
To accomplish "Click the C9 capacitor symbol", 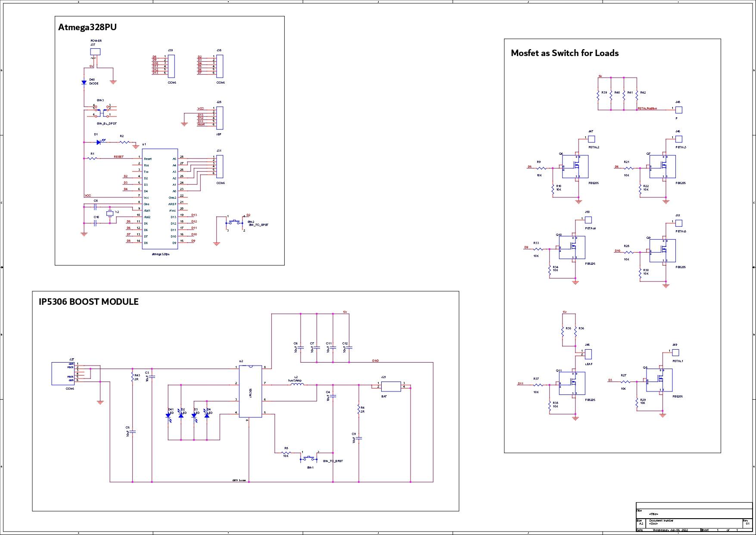I will tap(359, 438).
